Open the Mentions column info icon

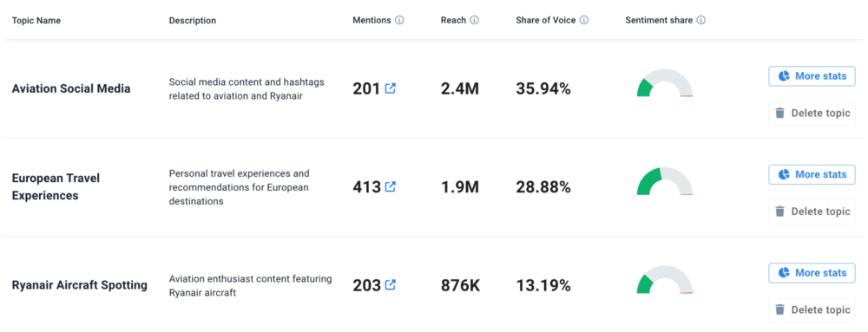[399, 21]
